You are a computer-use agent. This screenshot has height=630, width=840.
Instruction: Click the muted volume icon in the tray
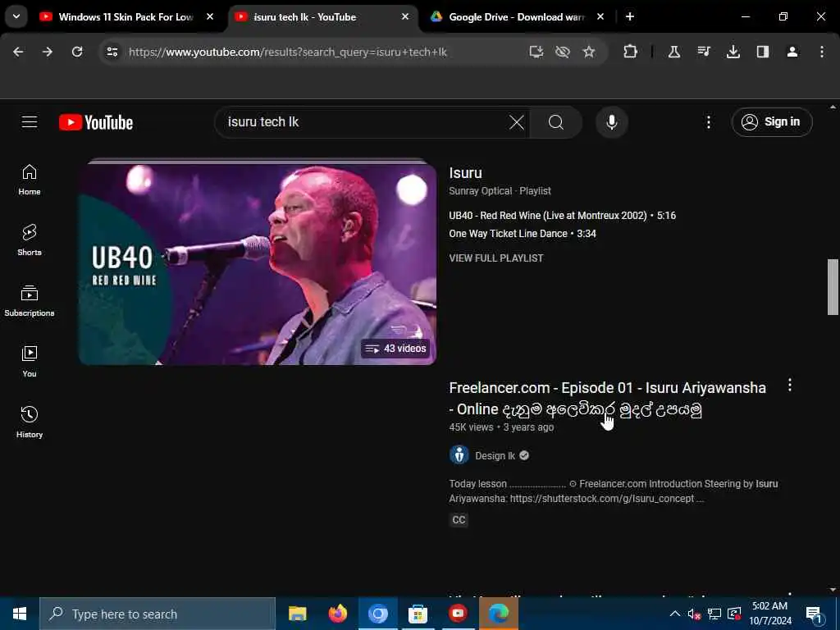[694, 614]
